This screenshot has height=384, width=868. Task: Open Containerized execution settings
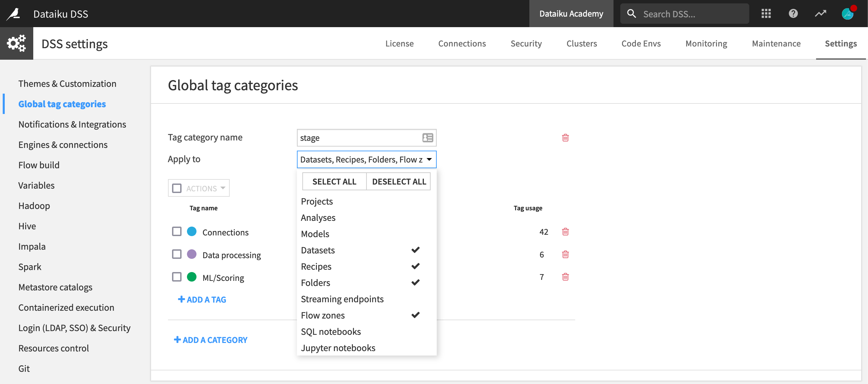66,307
